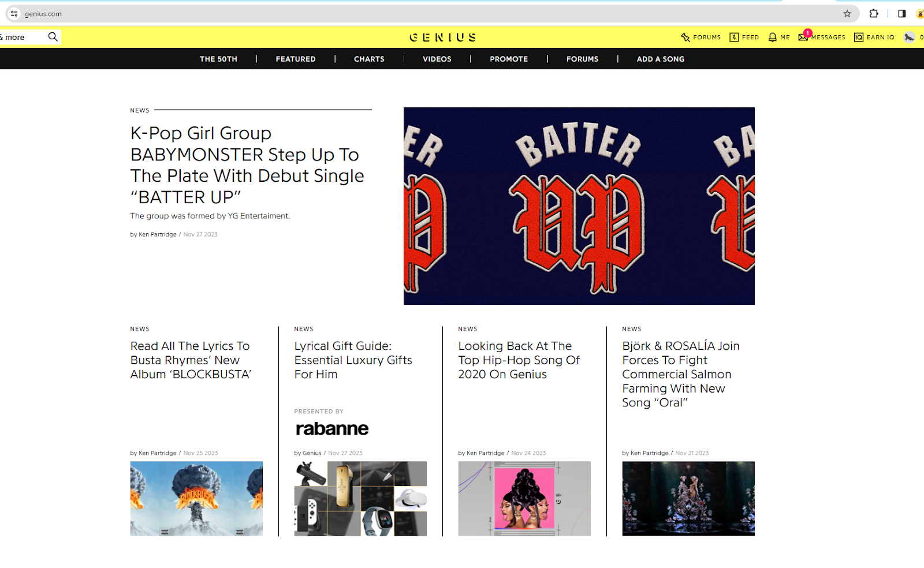The height and width of the screenshot is (568, 924).
Task: Toggle browser side panel icon
Action: click(x=901, y=14)
